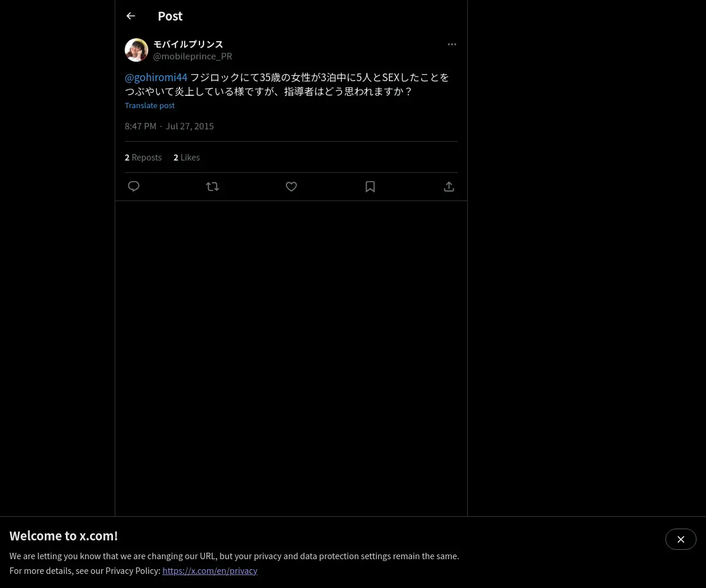
Task: View the 2 Reposts list
Action: point(143,157)
